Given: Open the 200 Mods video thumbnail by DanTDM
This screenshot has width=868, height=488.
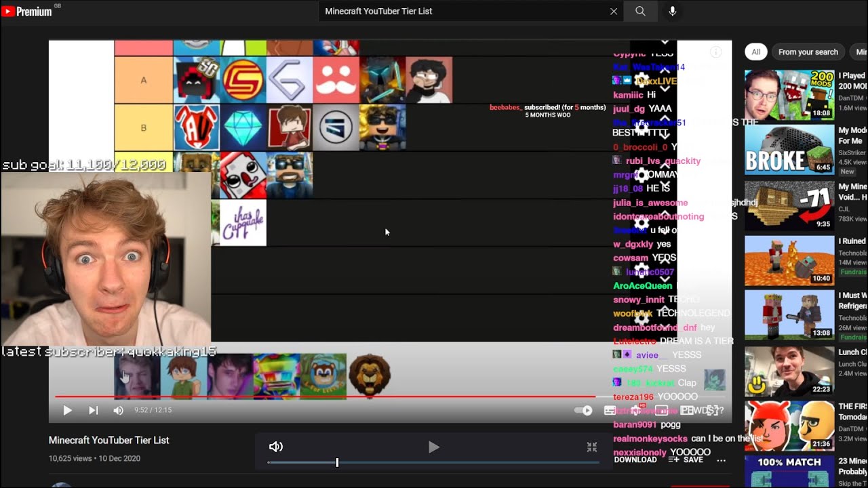Looking at the screenshot, I should [x=789, y=95].
